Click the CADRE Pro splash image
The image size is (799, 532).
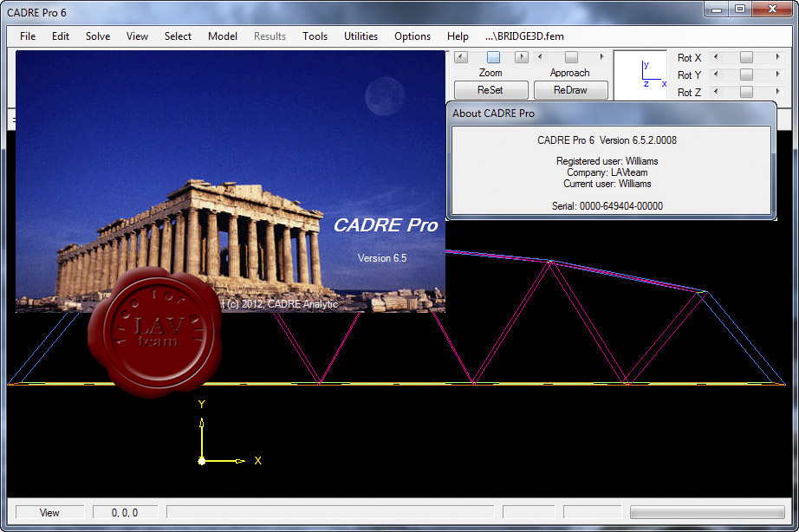click(231, 181)
